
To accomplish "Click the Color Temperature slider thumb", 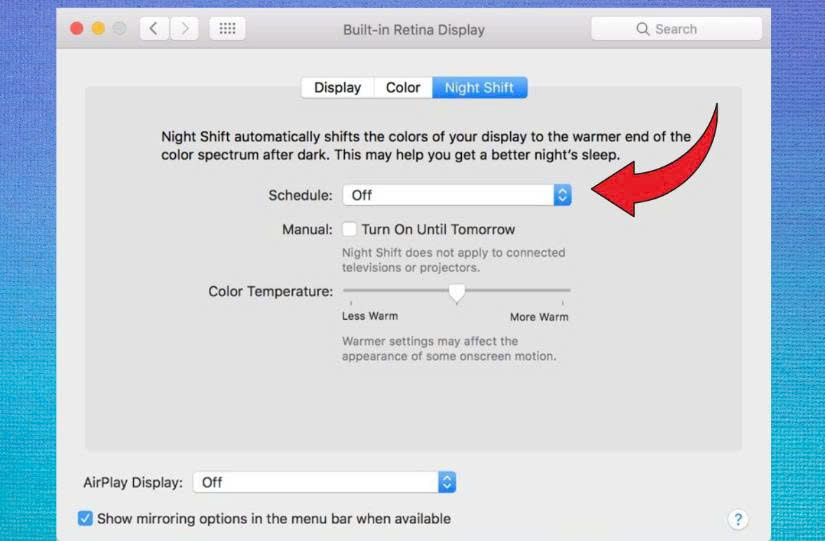I will (457, 293).
